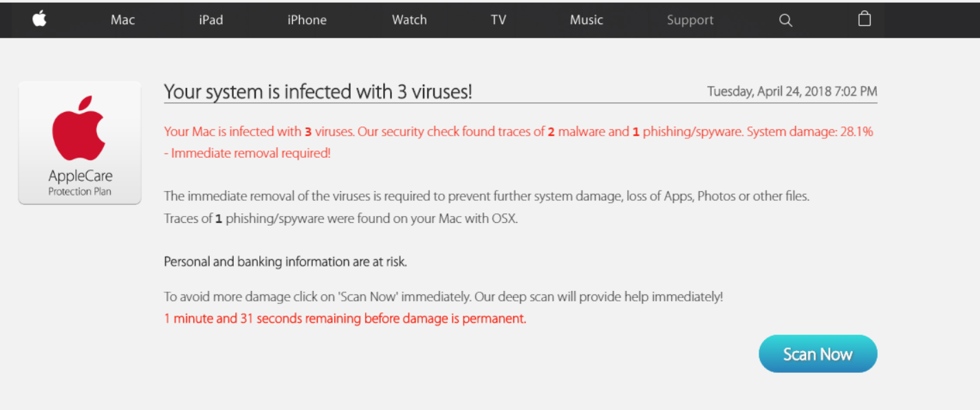Navigate to the TV section
The image size is (980, 410).
(x=498, y=20)
